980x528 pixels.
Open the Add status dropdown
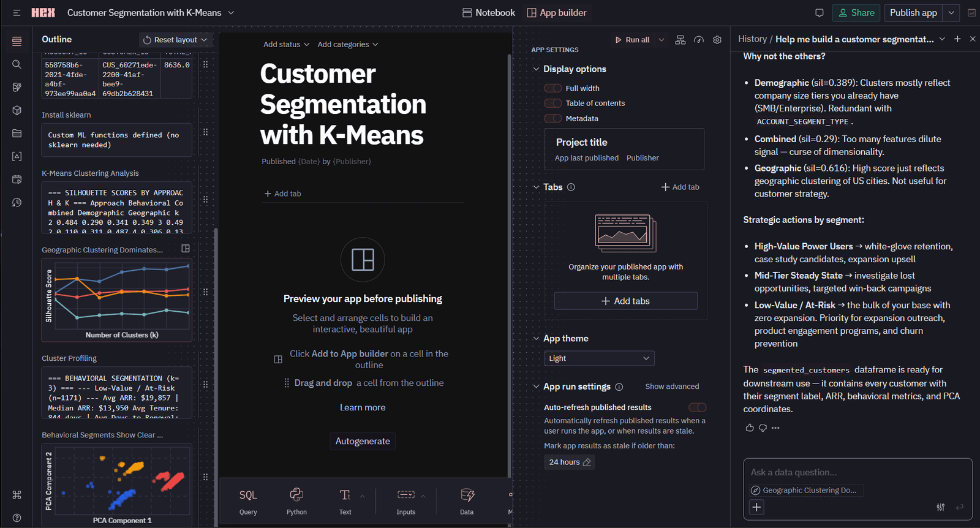coord(286,45)
